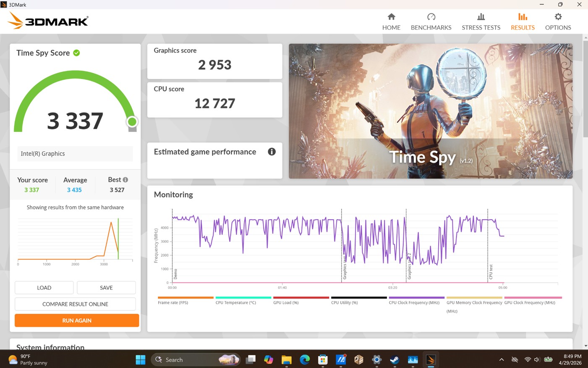This screenshot has height=368, width=588.
Task: Click the Graphics test 2 marker line
Action: [406, 246]
